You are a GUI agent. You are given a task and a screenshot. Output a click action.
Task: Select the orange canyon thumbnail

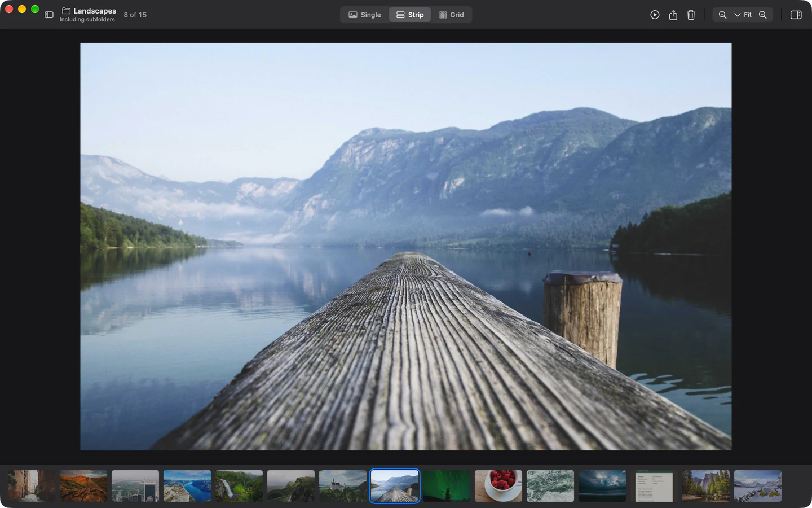pyautogui.click(x=83, y=486)
